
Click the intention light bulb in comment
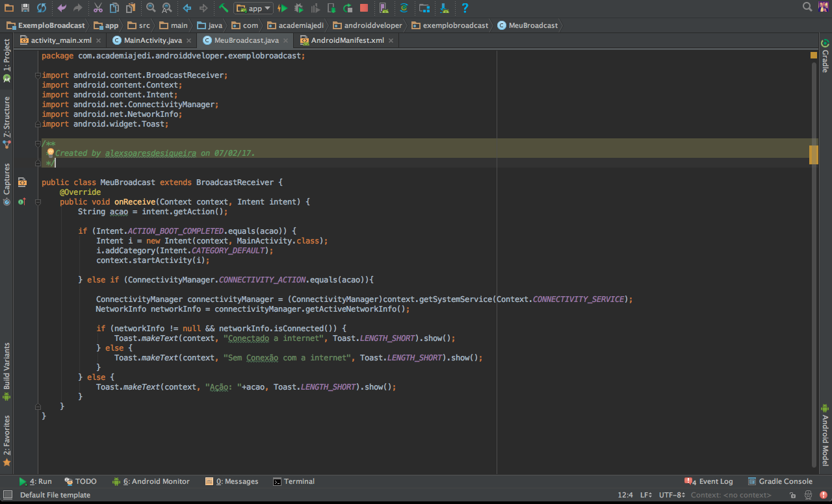click(x=51, y=153)
